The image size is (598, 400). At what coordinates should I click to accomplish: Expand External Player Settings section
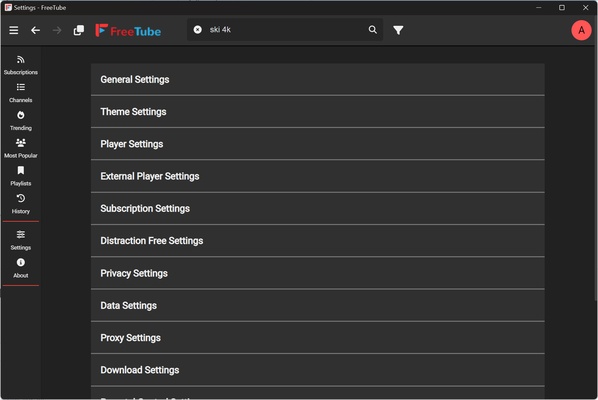point(317,176)
